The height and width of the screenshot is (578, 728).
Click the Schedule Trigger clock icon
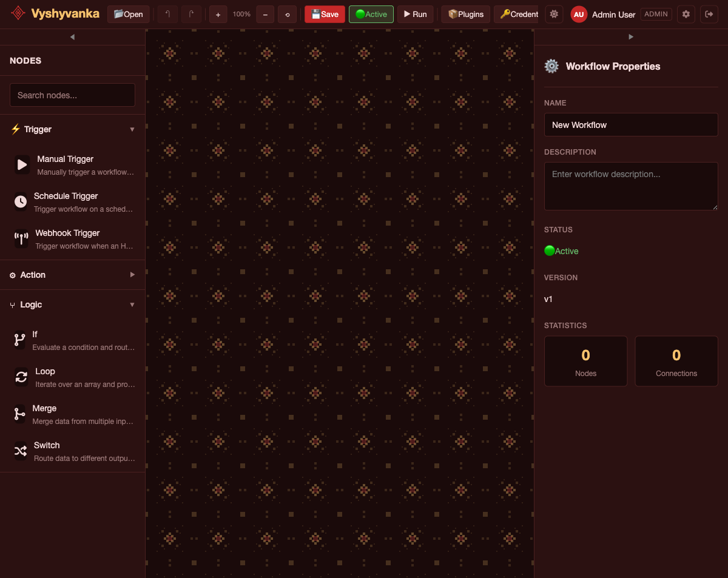pos(21,201)
